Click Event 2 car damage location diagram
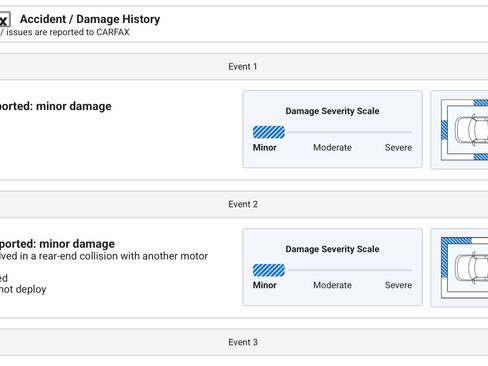 point(464,268)
